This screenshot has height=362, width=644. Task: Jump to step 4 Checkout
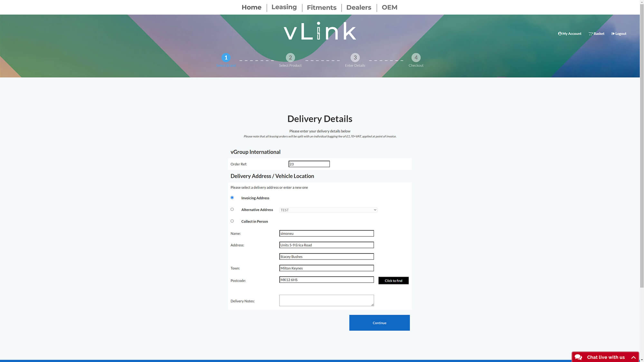[416, 58]
